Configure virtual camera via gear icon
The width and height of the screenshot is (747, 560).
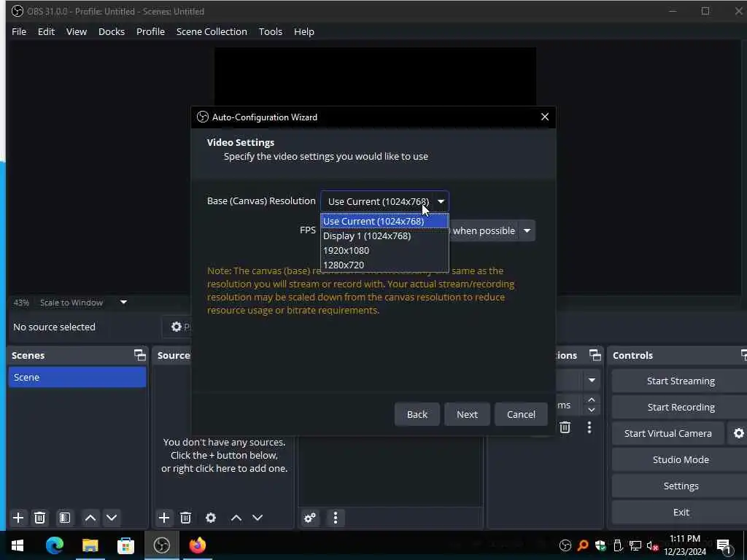click(738, 433)
